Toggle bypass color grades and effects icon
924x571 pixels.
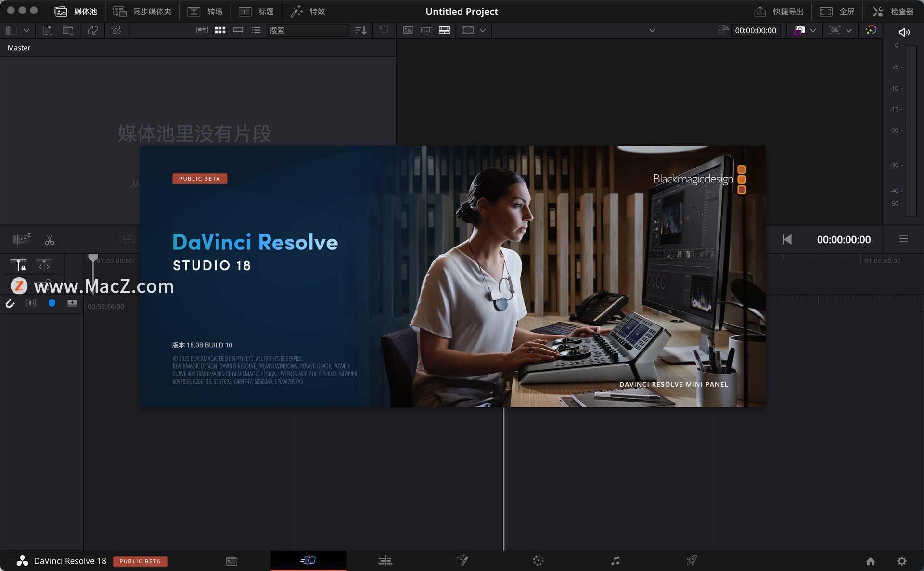coord(871,30)
